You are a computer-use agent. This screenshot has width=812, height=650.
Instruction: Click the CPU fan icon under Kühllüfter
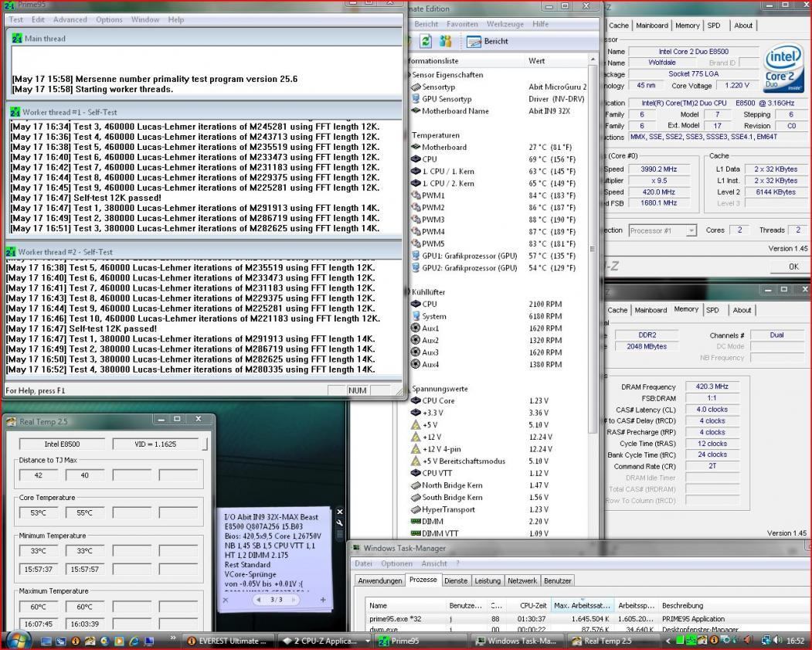[416, 304]
